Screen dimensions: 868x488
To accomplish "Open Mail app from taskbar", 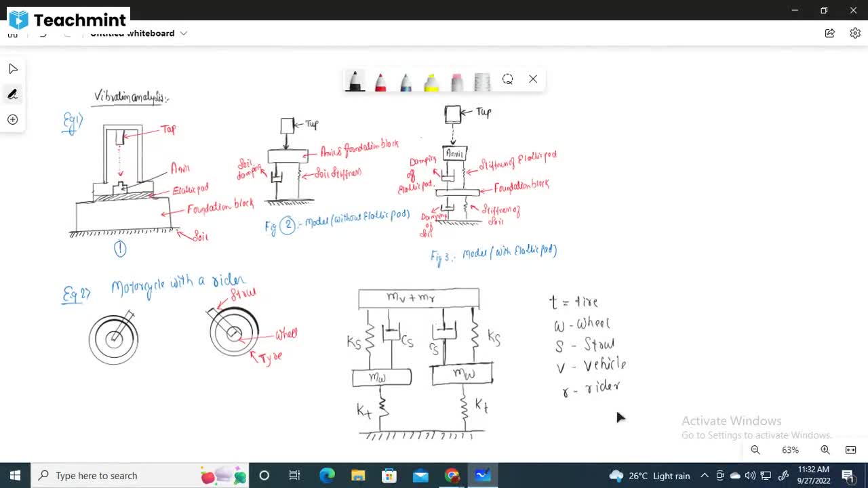I will (x=420, y=476).
